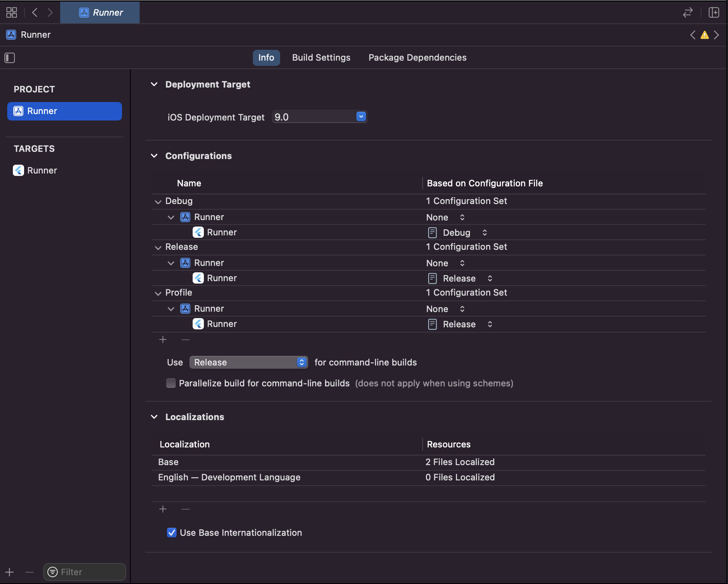Switch to the Build Settings tab

pyautogui.click(x=321, y=57)
